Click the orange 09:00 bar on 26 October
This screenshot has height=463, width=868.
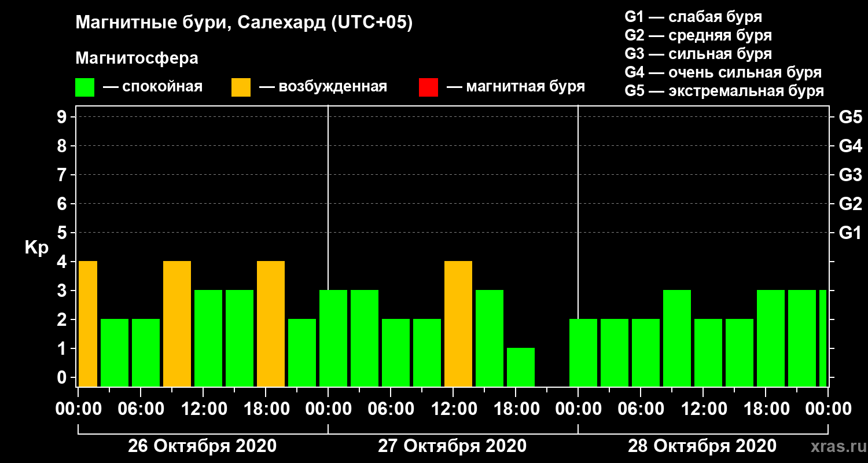177,324
